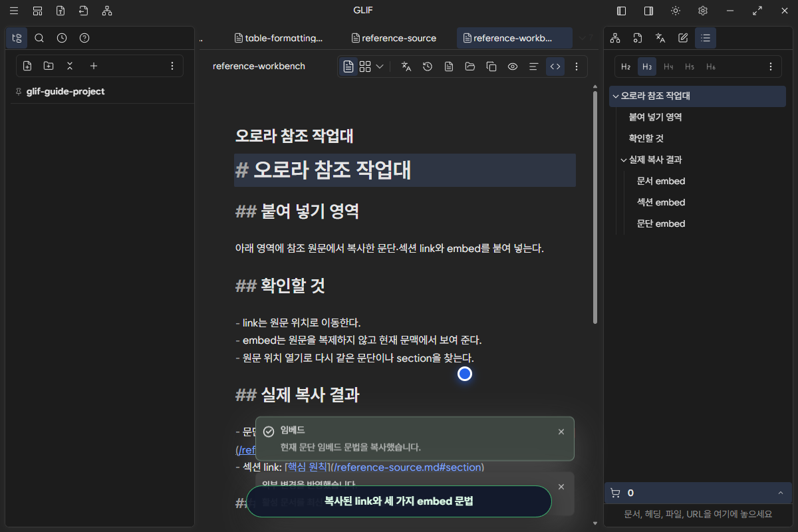Toggle preview eye icon in editor toolbar
This screenshot has height=532, width=798.
point(513,66)
